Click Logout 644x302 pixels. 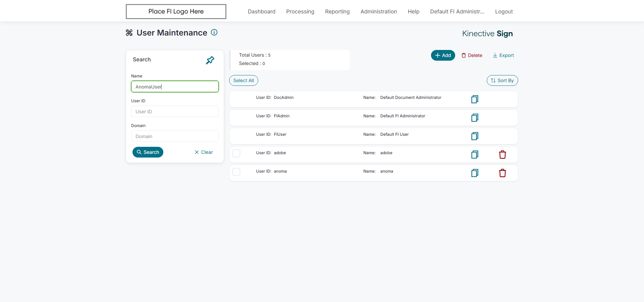click(504, 11)
